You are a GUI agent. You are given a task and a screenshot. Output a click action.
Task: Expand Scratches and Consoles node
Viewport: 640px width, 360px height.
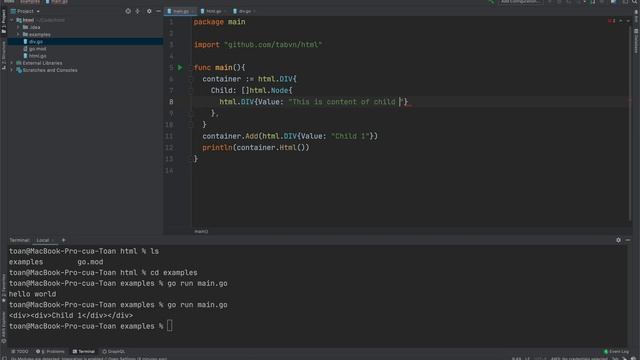click(x=12, y=70)
